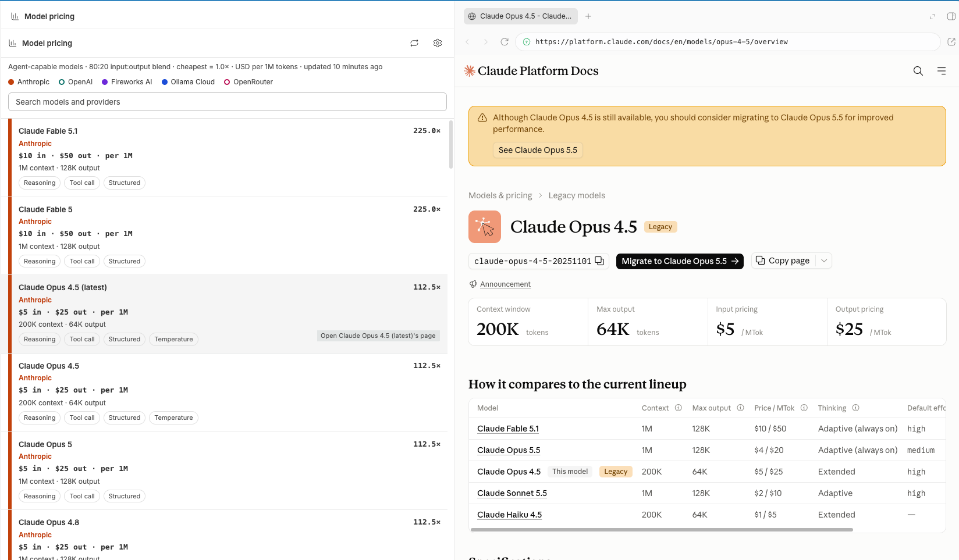This screenshot has height=560, width=959.
Task: Open Legacy models breadcrumb
Action: 577,195
